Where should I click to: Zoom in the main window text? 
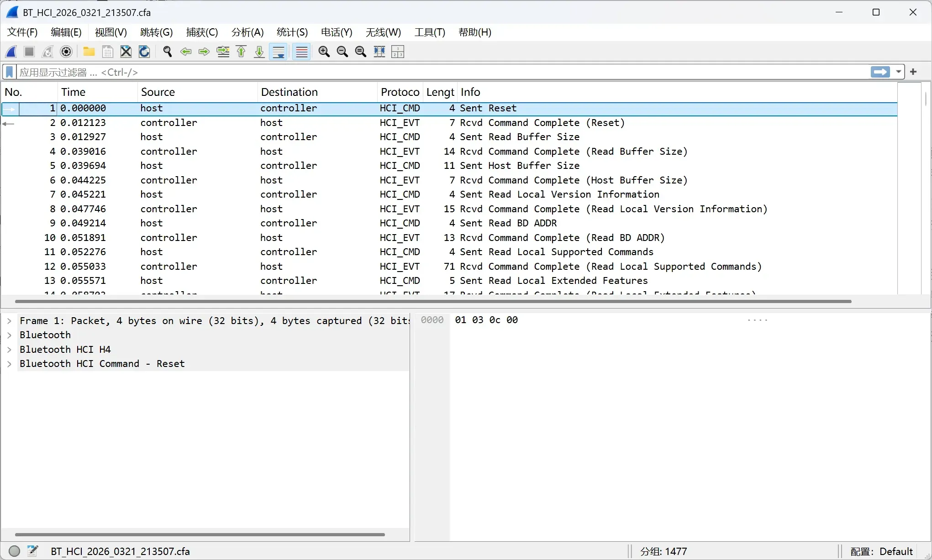[324, 52]
